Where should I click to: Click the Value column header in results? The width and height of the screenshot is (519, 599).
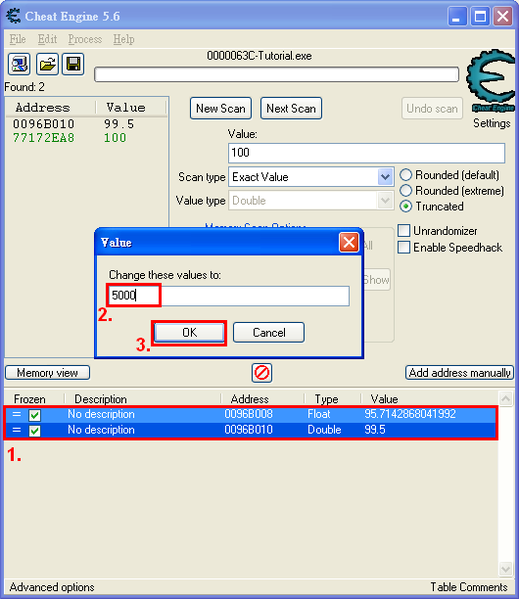pos(126,108)
